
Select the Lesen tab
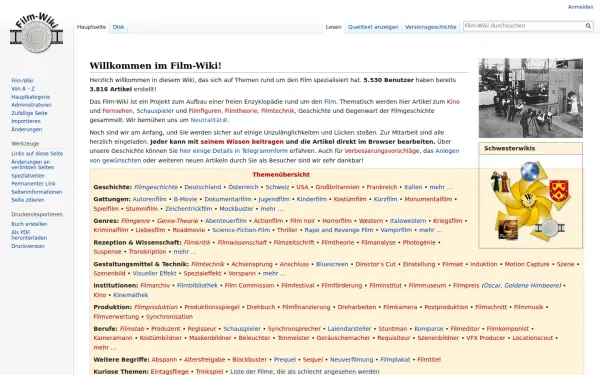[333, 27]
